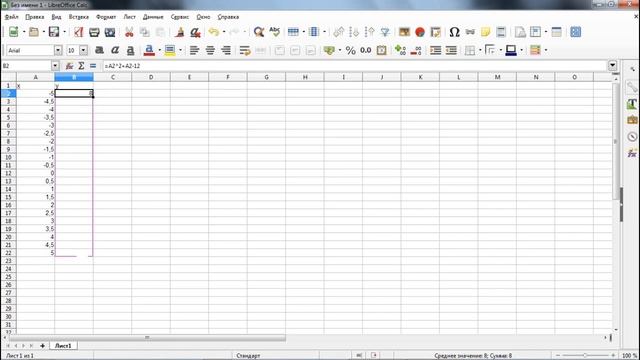This screenshot has width=640, height=360.
Task: Add a new sheet with the plus button
Action: [42, 346]
